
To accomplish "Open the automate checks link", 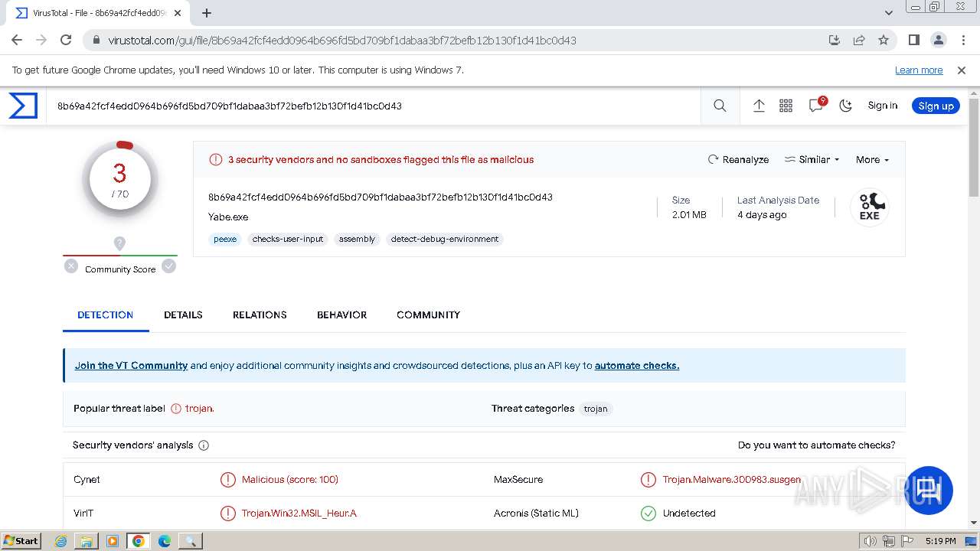I will [637, 365].
